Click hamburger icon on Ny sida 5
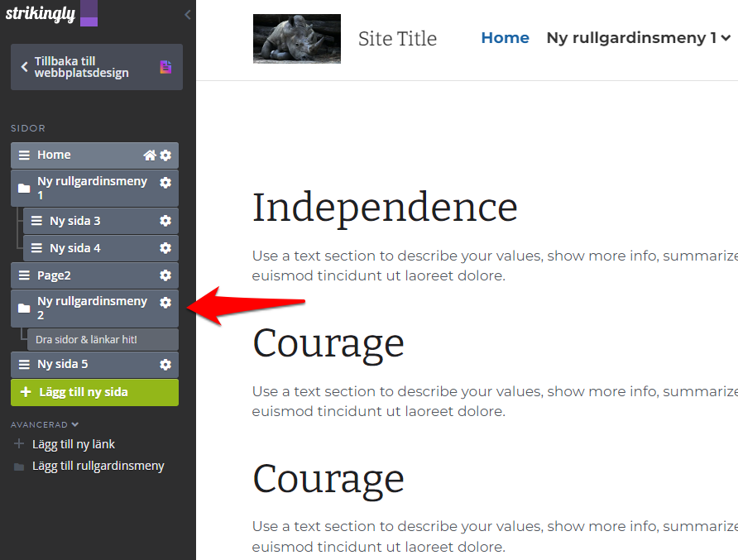 coord(24,364)
